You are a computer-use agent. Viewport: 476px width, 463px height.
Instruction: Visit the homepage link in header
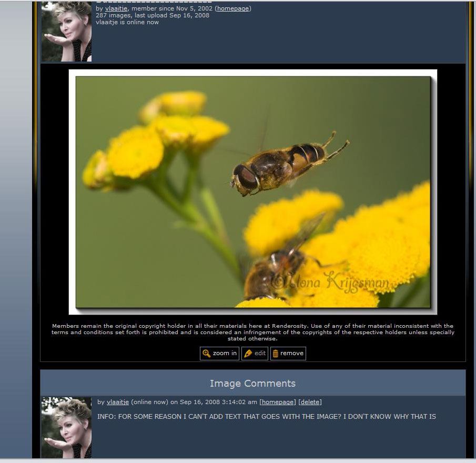coord(233,8)
